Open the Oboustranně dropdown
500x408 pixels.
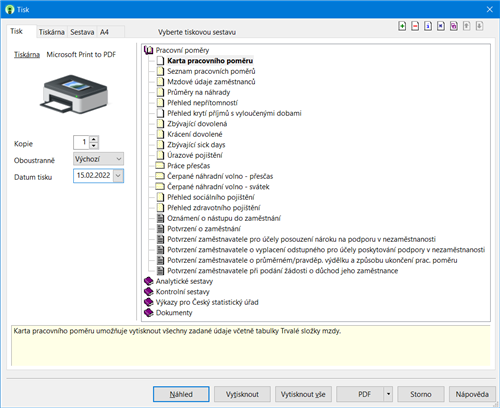(98, 159)
